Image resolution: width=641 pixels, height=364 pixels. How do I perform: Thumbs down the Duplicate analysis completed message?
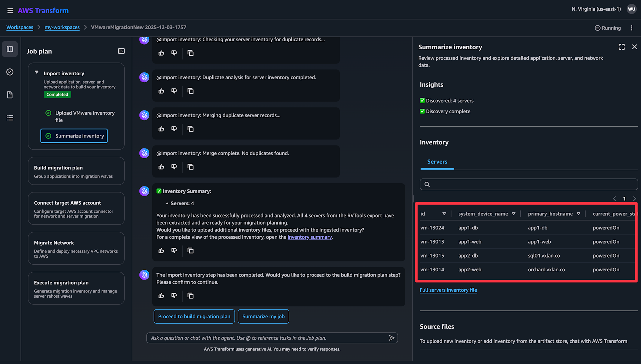coord(174,91)
